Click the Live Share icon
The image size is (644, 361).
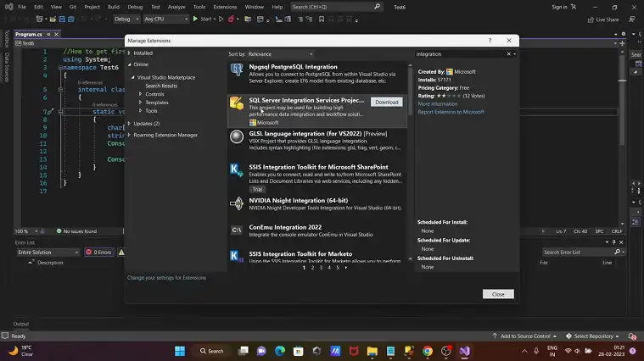pos(591,19)
